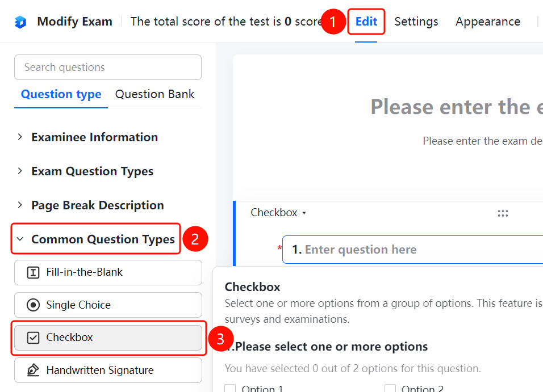Click the Handwritten Signature pen icon
This screenshot has height=392, width=543.
tap(34, 370)
